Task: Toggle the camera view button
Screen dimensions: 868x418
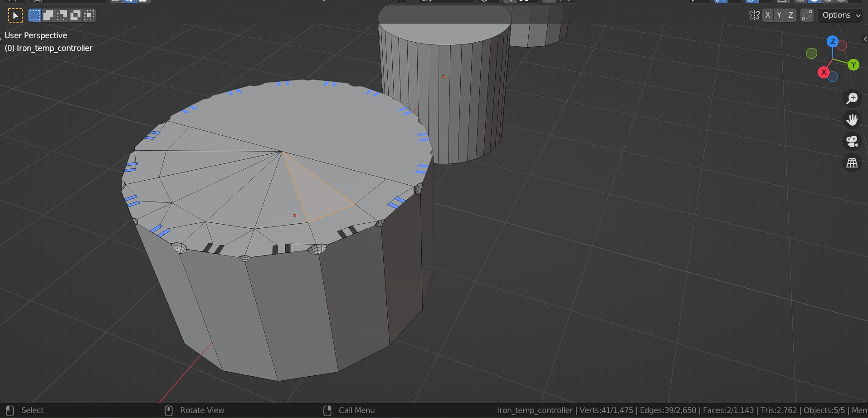Action: pos(852,142)
